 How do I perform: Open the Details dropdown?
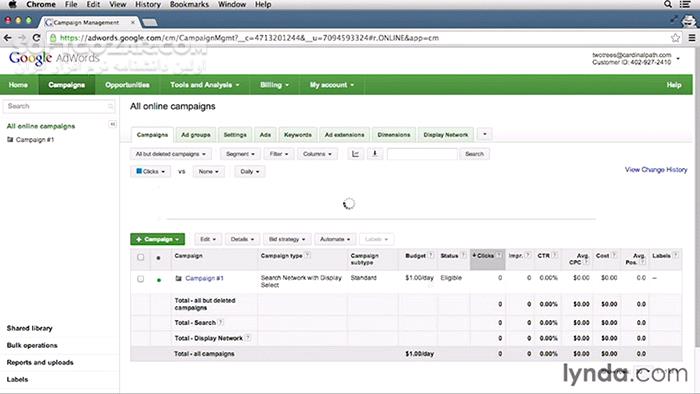[x=242, y=239]
